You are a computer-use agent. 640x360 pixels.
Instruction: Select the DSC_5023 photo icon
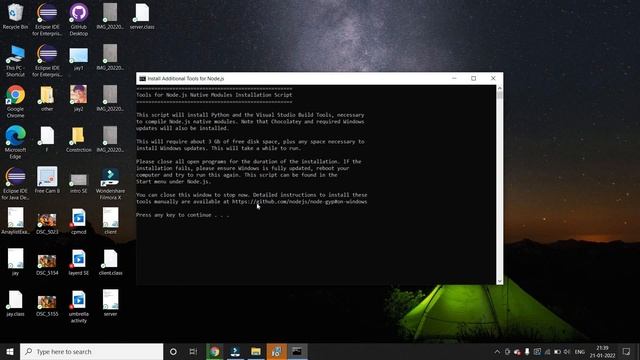coord(47,223)
